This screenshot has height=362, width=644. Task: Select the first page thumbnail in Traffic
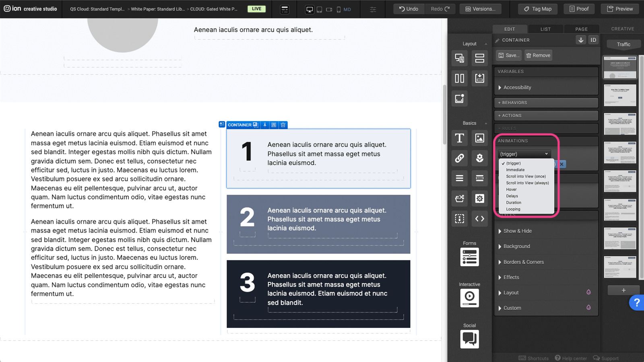(620, 68)
